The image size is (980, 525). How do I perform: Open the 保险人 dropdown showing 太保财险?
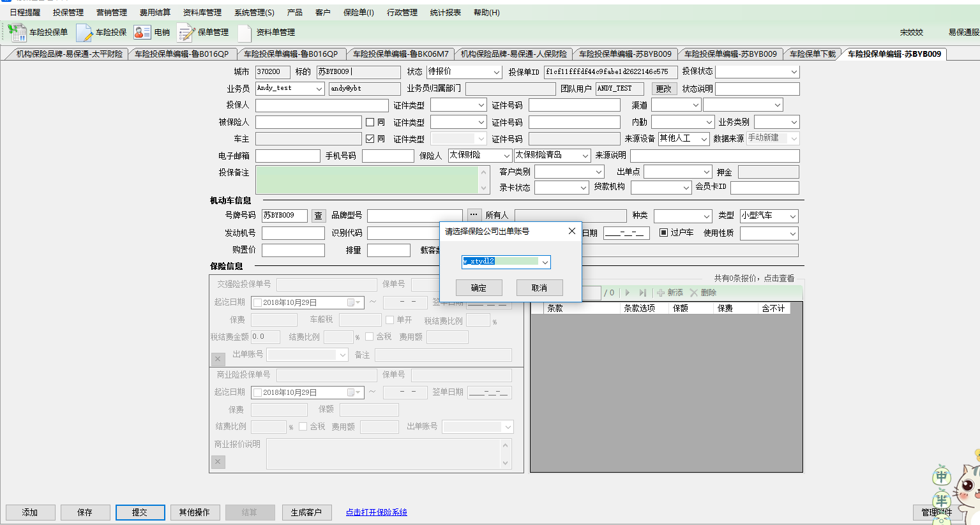click(507, 156)
